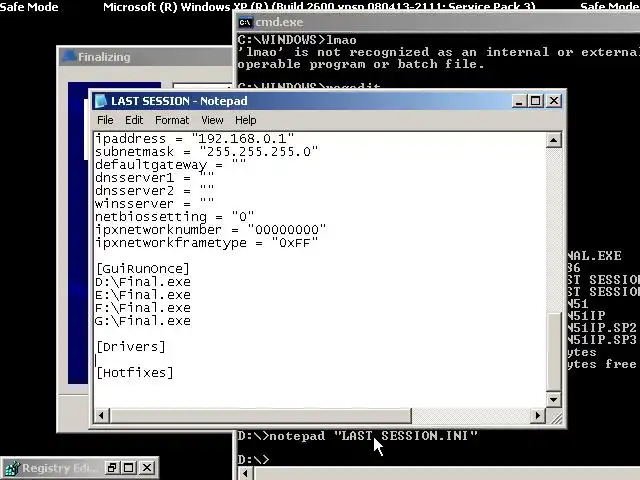Open the File menu in Notepad
The width and height of the screenshot is (640, 480).
click(105, 120)
